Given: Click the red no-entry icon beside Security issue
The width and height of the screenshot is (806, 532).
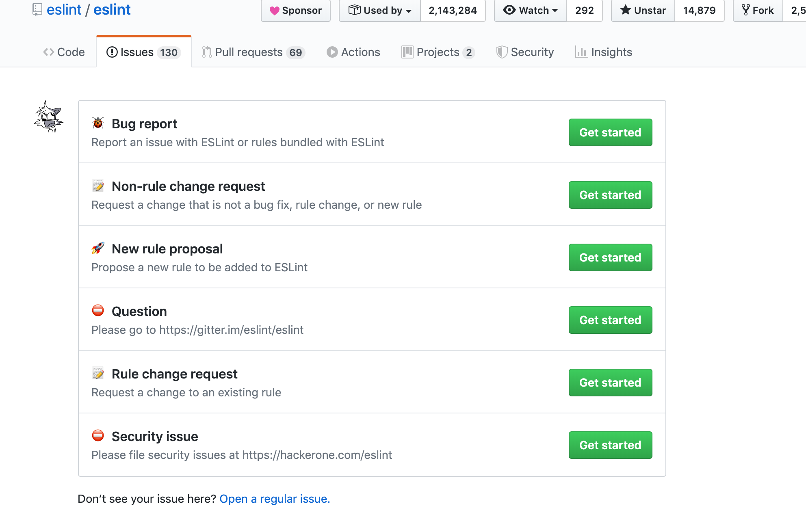Looking at the screenshot, I should (x=98, y=436).
